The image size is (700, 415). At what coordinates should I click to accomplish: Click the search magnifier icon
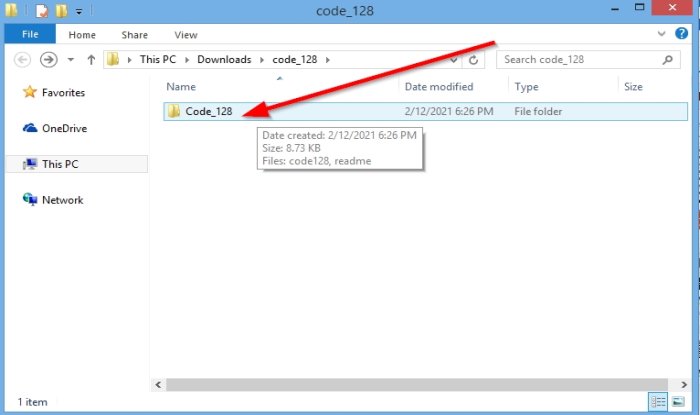point(667,59)
